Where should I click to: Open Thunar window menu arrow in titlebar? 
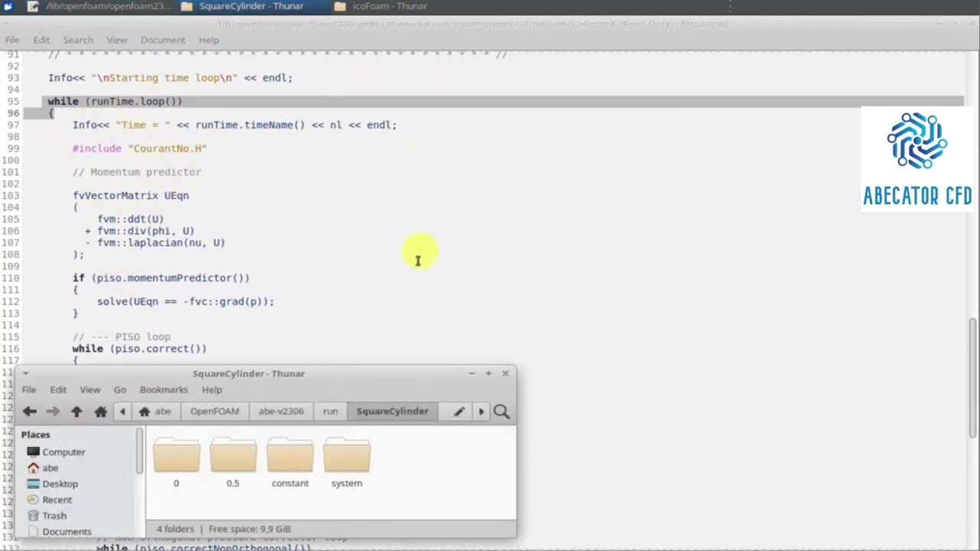click(25, 373)
